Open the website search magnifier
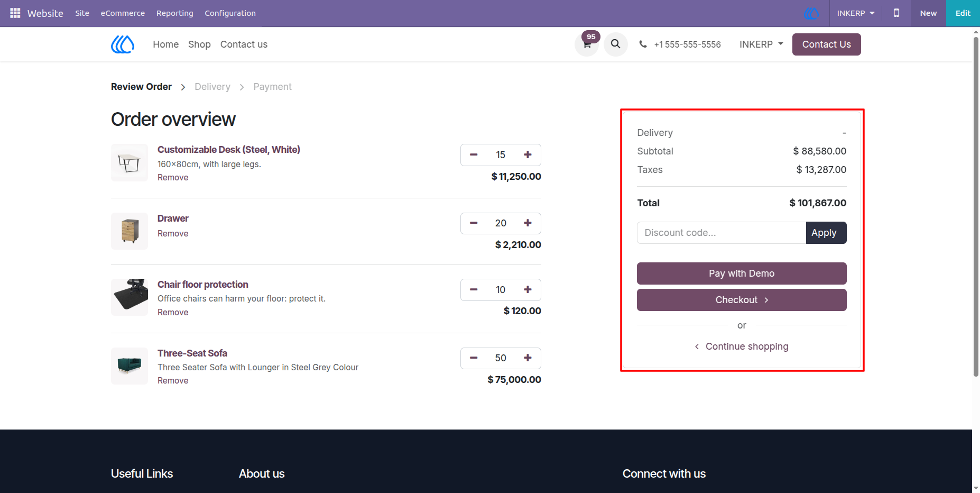This screenshot has height=493, width=980. pyautogui.click(x=616, y=44)
